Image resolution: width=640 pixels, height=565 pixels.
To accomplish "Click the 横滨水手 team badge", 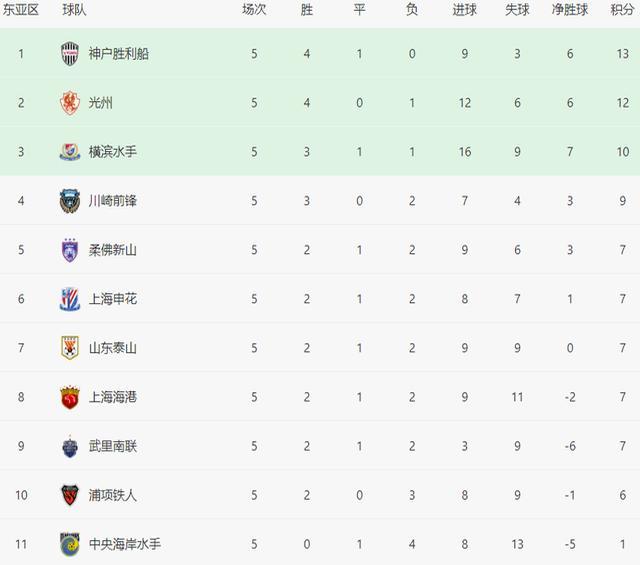I will [70, 152].
